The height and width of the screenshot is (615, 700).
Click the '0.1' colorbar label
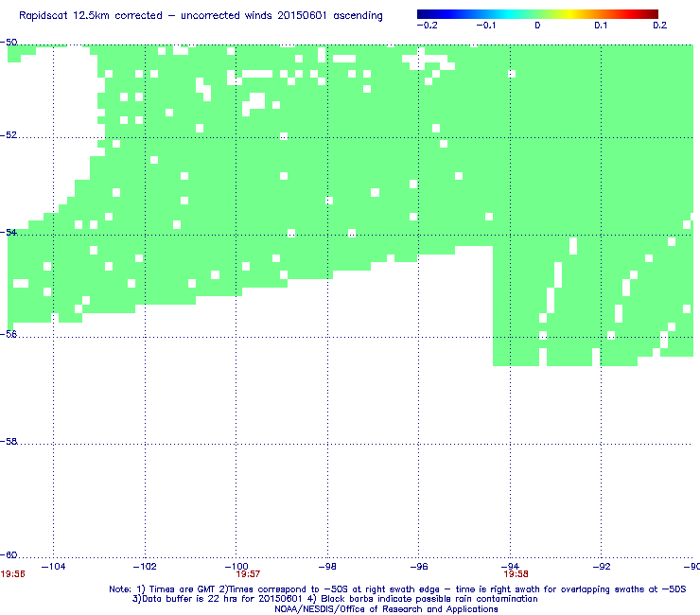601,26
